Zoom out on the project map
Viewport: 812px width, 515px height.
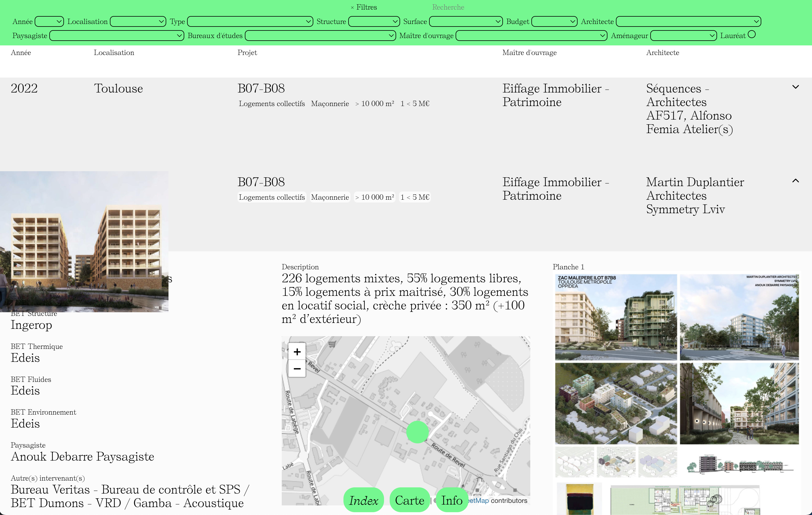click(x=297, y=369)
